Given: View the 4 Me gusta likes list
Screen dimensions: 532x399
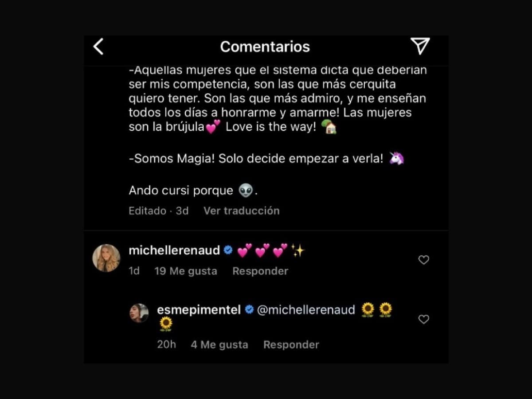Looking at the screenshot, I should (219, 345).
